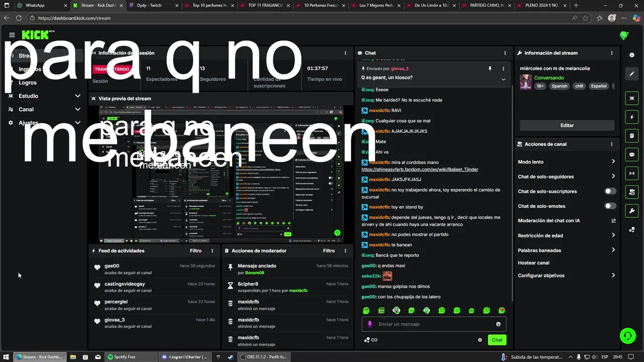
Task: Open chat settings gear icon
Action: (480, 340)
